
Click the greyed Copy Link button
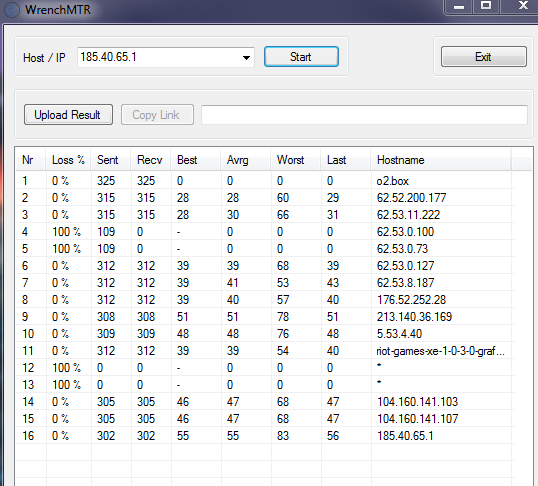[x=157, y=115]
